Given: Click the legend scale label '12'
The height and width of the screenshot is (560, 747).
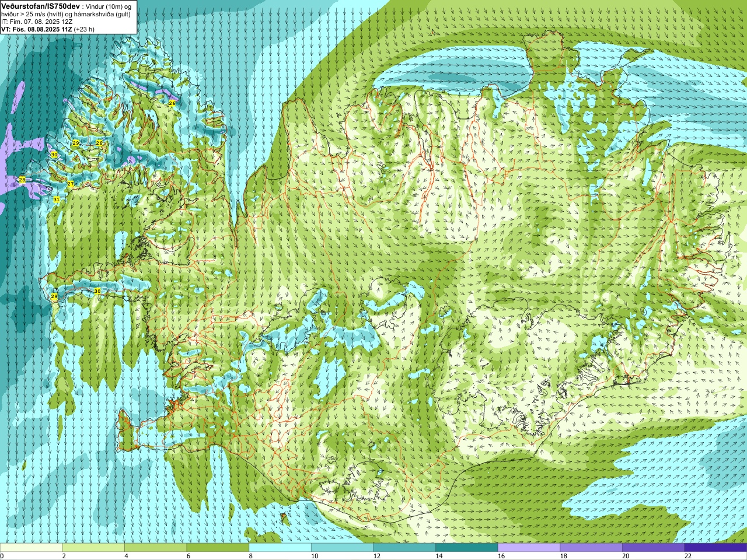Looking at the screenshot, I should [377, 556].
